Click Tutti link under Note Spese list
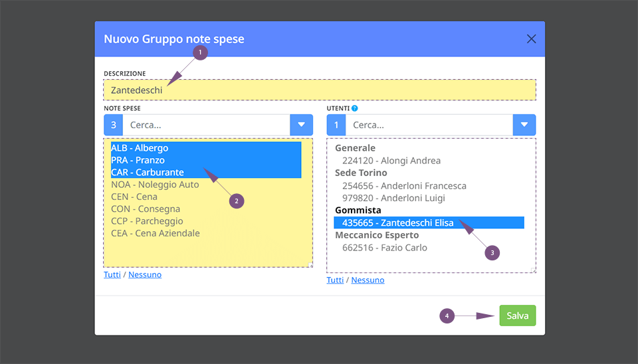 [x=112, y=274]
